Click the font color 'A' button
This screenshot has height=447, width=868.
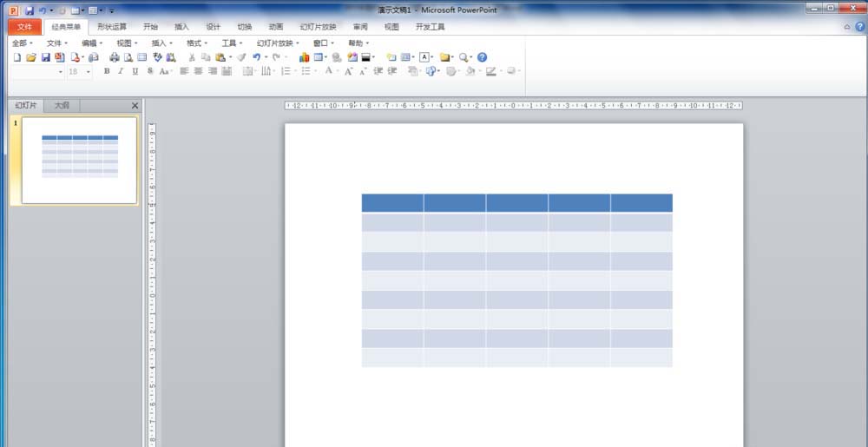tap(329, 71)
